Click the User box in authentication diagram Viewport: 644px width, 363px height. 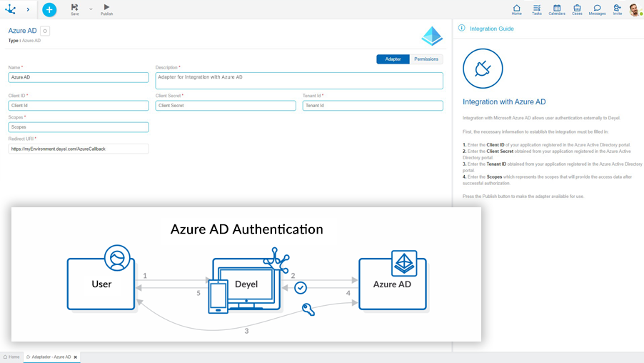coord(101,284)
